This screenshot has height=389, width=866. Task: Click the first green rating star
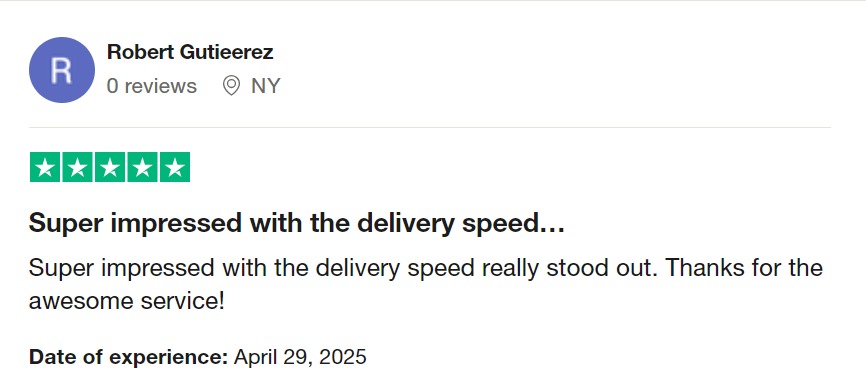[x=45, y=167]
